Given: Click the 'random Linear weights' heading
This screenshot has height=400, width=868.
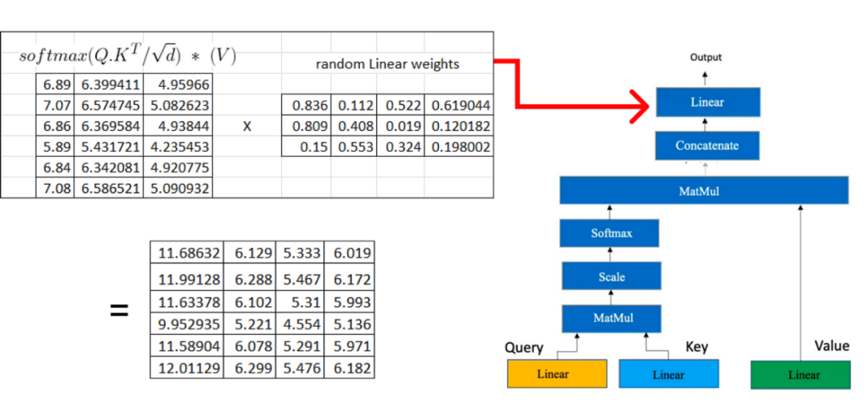Looking at the screenshot, I should click(x=387, y=64).
